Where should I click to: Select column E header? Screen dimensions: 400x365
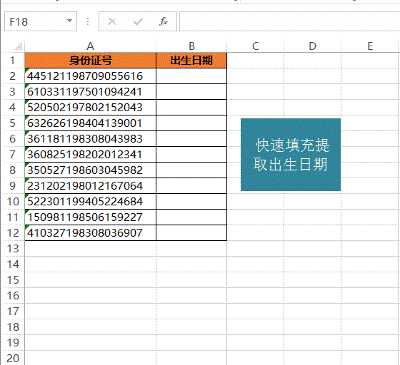(x=370, y=46)
